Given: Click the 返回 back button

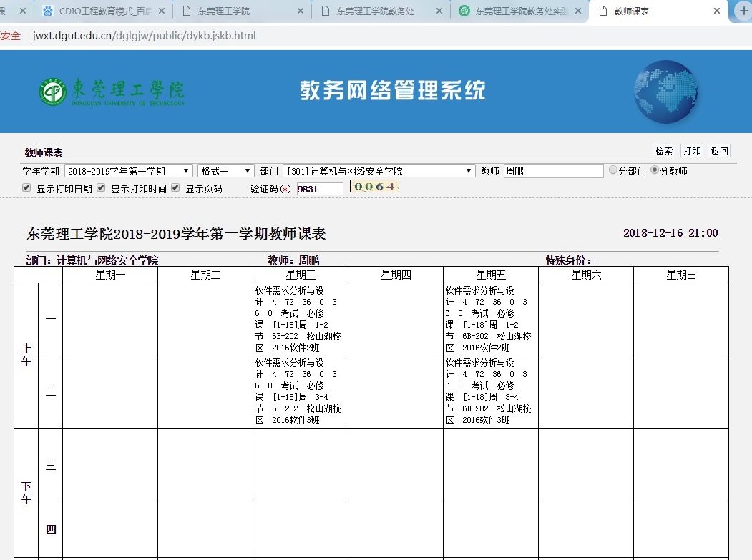Looking at the screenshot, I should [719, 151].
